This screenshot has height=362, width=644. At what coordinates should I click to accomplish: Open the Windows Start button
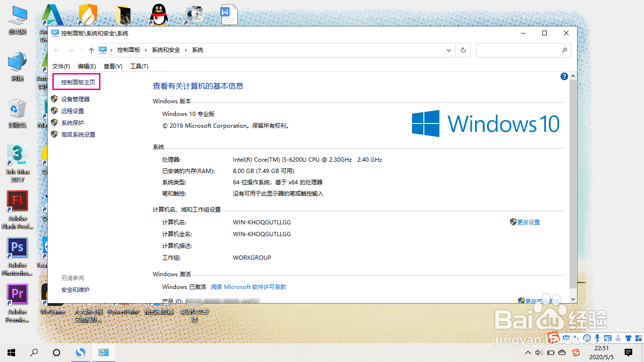[11, 352]
